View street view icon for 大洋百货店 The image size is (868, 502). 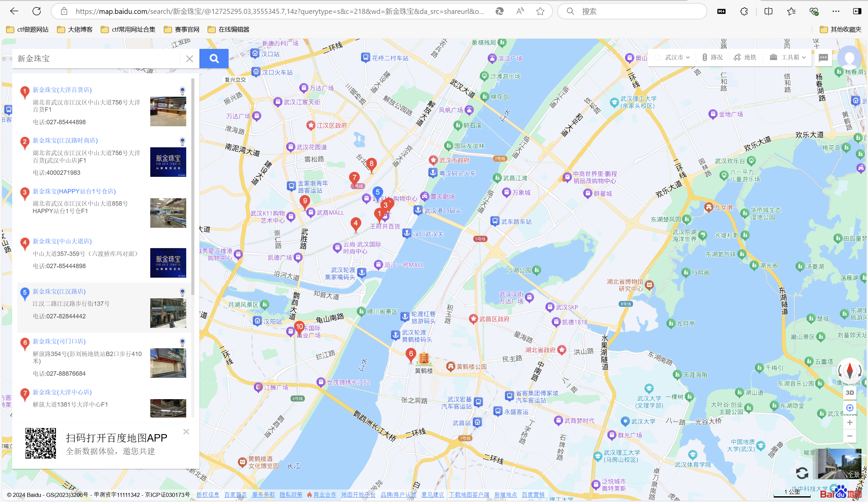(182, 91)
